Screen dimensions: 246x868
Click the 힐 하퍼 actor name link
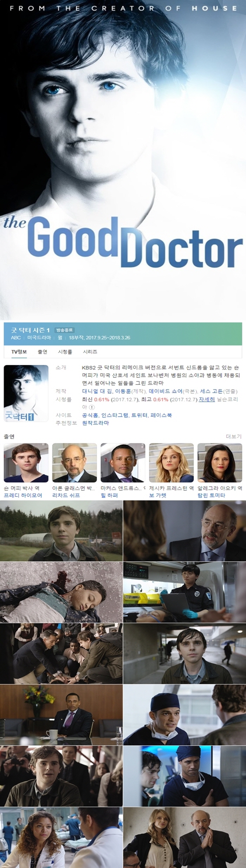pyautogui.click(x=109, y=495)
